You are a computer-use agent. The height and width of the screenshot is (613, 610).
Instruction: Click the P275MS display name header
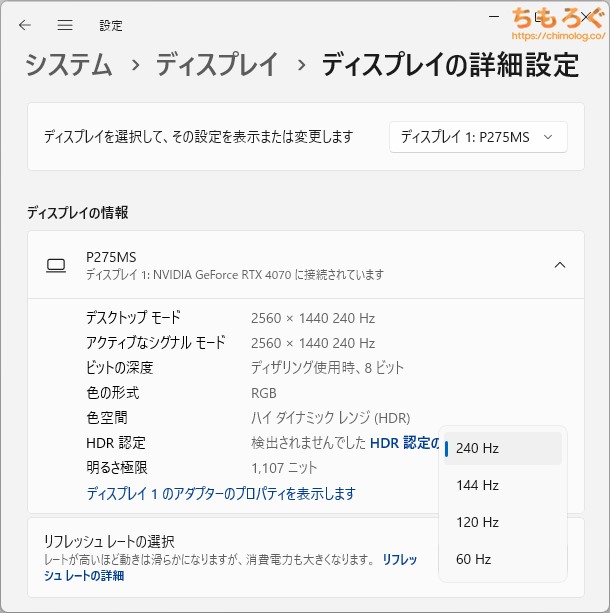(111, 257)
